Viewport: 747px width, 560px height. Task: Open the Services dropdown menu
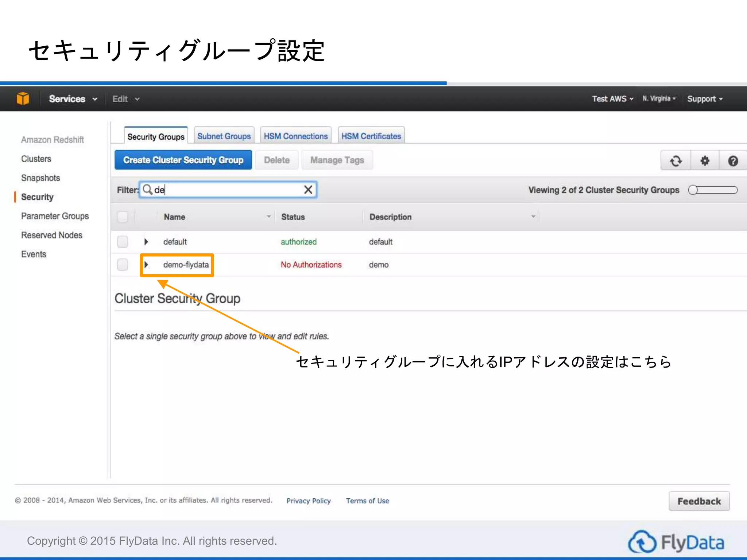tap(73, 99)
